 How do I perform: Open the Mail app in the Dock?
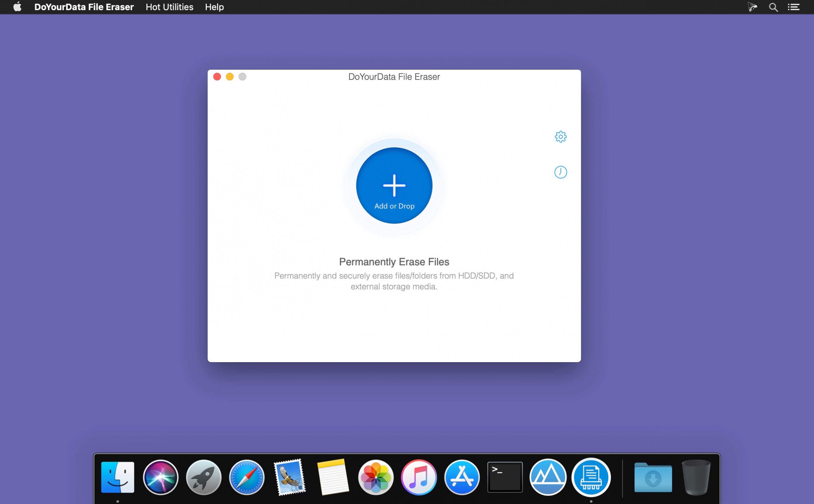pyautogui.click(x=290, y=477)
